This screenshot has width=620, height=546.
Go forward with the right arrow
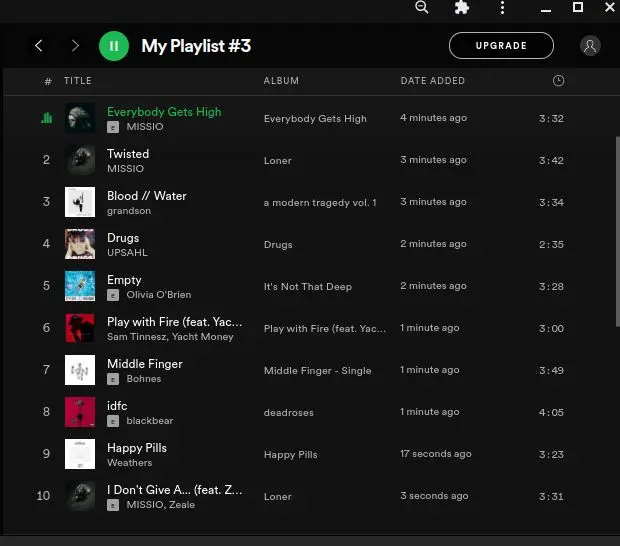[x=75, y=45]
